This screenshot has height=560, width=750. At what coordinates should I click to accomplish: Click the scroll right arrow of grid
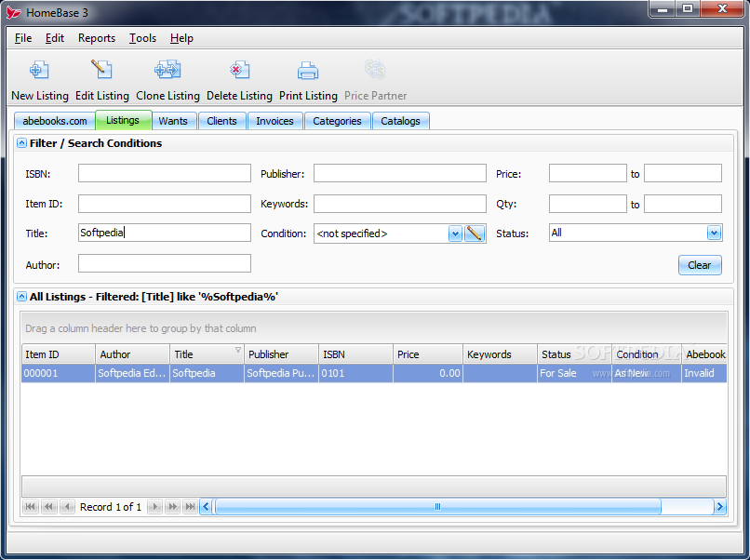click(720, 507)
